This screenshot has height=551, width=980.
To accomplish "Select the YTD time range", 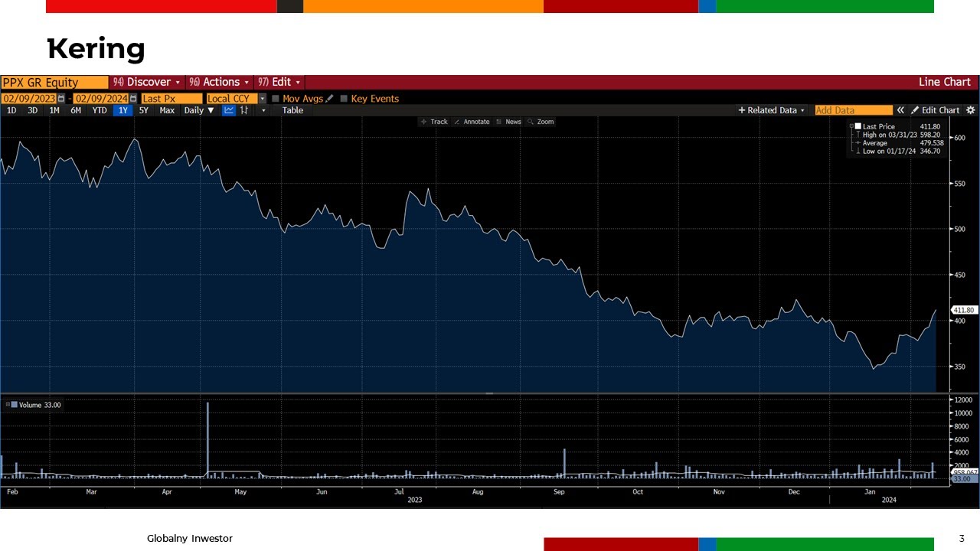I will coord(100,110).
